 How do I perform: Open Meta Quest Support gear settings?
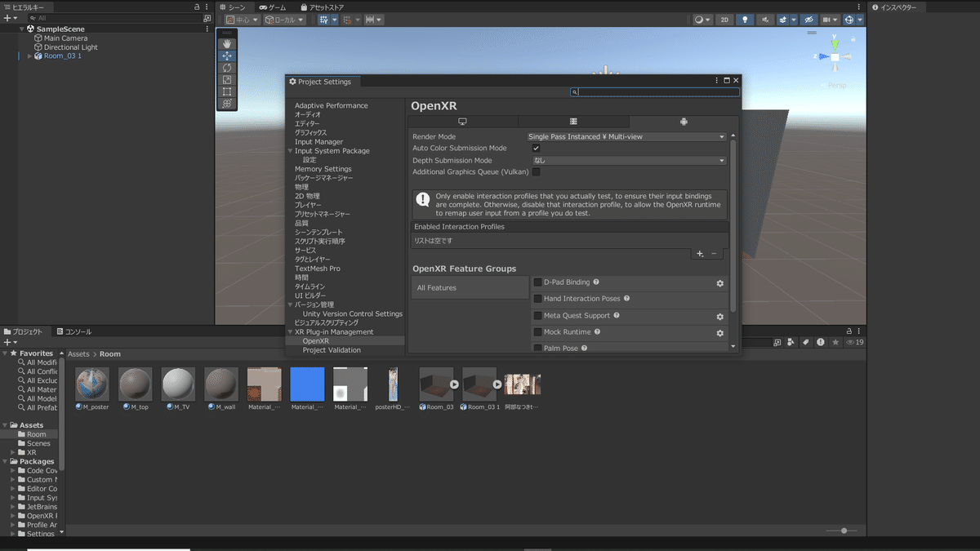[x=720, y=317]
